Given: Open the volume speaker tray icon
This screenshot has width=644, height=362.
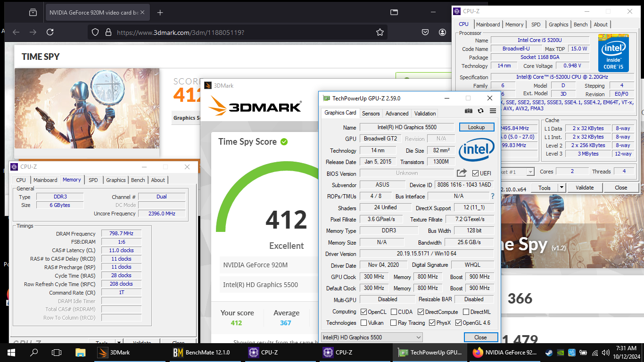Looking at the screenshot, I should [606, 352].
